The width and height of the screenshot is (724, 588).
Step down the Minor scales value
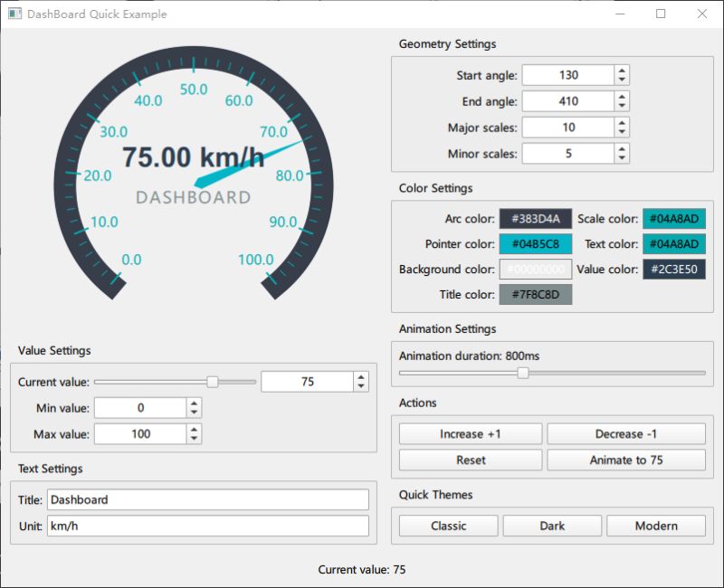click(x=622, y=158)
